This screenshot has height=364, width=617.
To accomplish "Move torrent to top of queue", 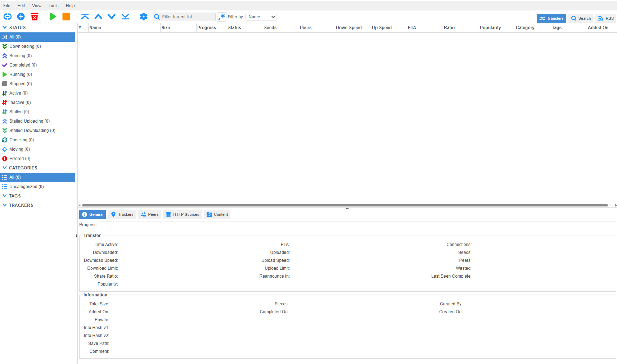I will click(x=85, y=17).
